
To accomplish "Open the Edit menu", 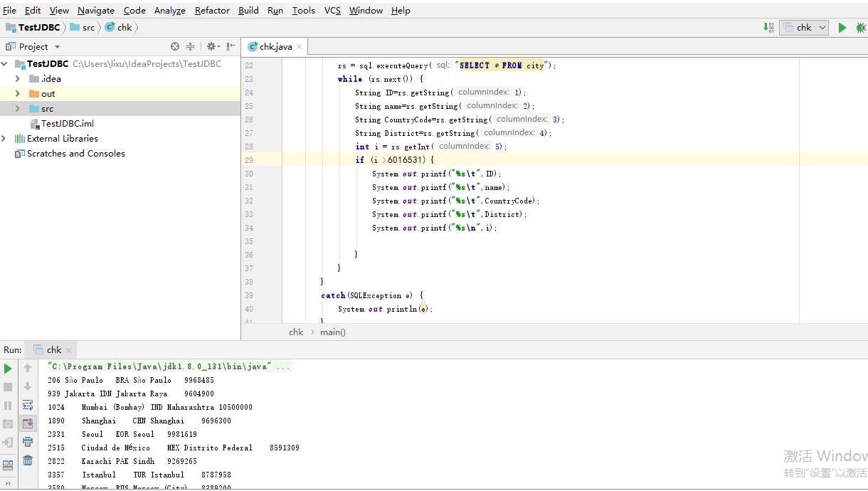I will coord(33,10).
